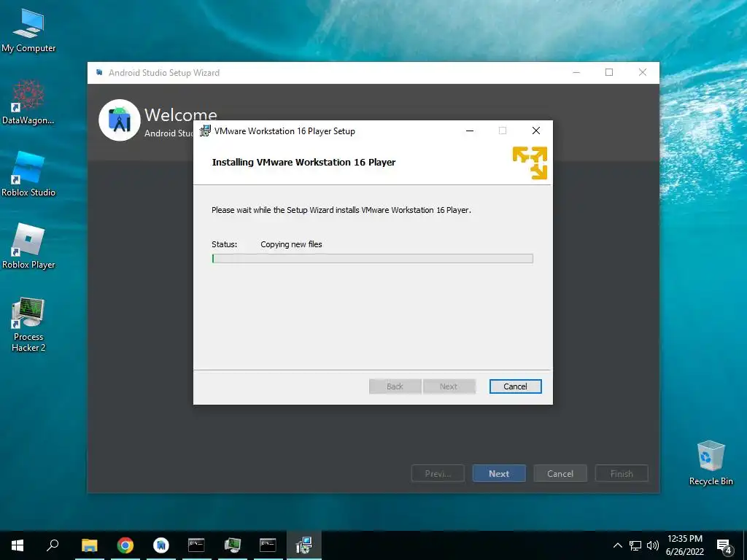Click 'Installing VMware Workstation 16 Player' heading
747x560 pixels.
(303, 163)
